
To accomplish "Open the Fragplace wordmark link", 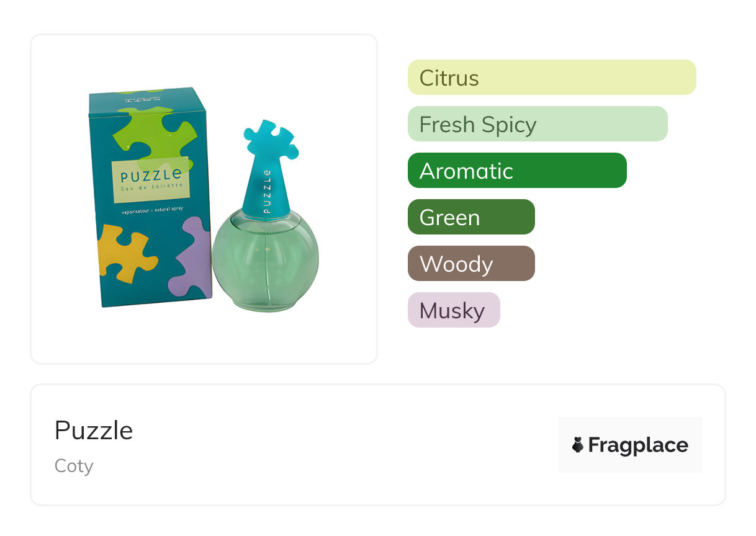I will pyautogui.click(x=638, y=445).
